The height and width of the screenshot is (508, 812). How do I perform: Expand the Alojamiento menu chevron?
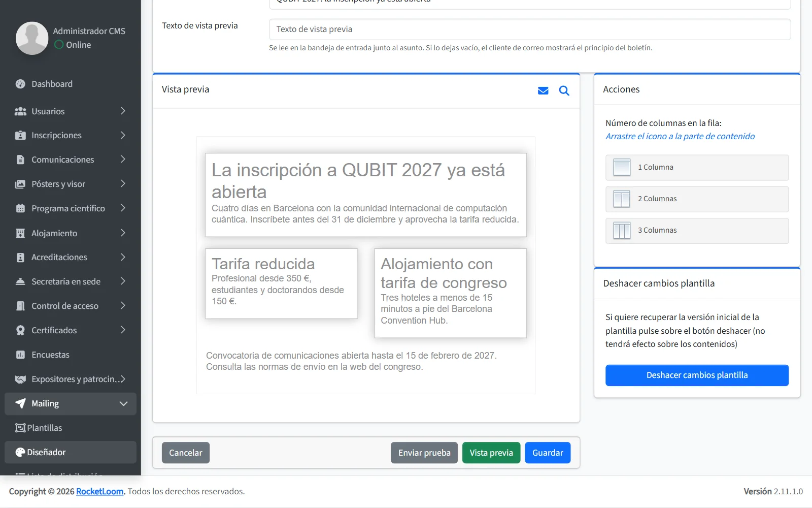pos(123,233)
